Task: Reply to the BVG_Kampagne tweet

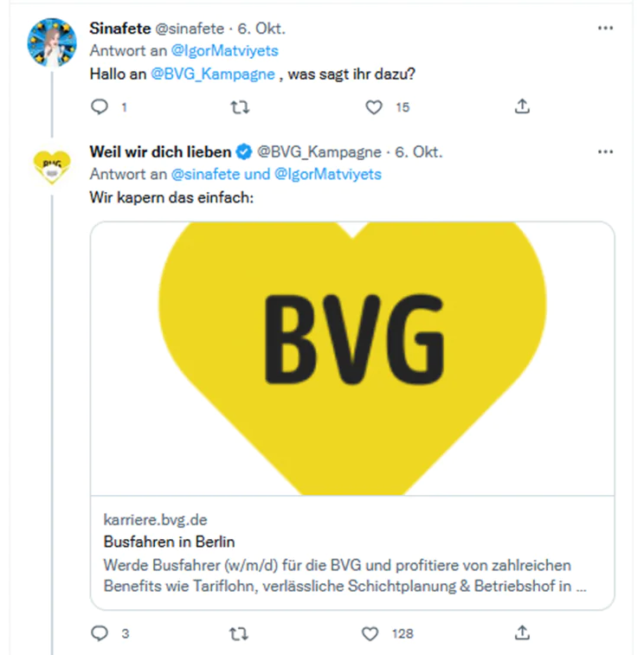Action: [100, 633]
